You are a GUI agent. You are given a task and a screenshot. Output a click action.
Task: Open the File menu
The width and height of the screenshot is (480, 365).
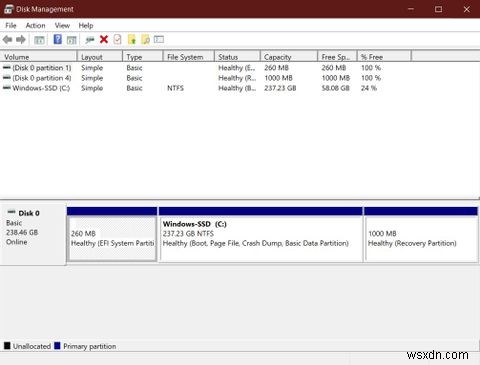coord(11,25)
